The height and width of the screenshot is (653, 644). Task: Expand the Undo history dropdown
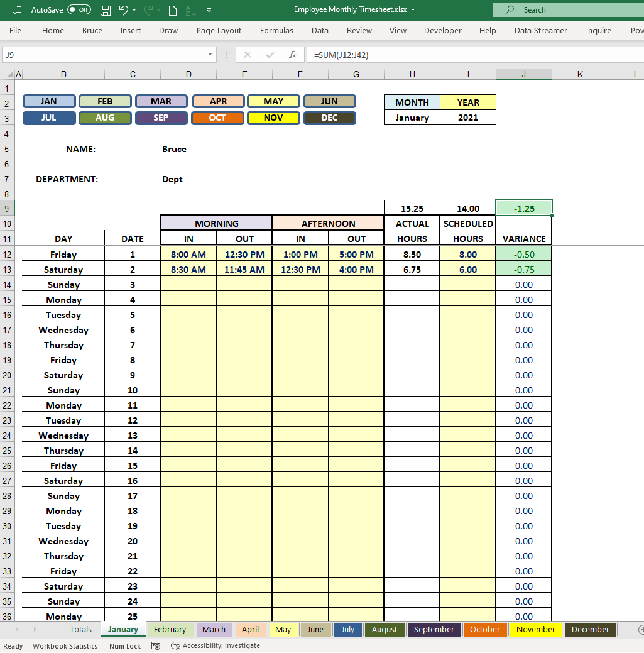[x=135, y=9]
